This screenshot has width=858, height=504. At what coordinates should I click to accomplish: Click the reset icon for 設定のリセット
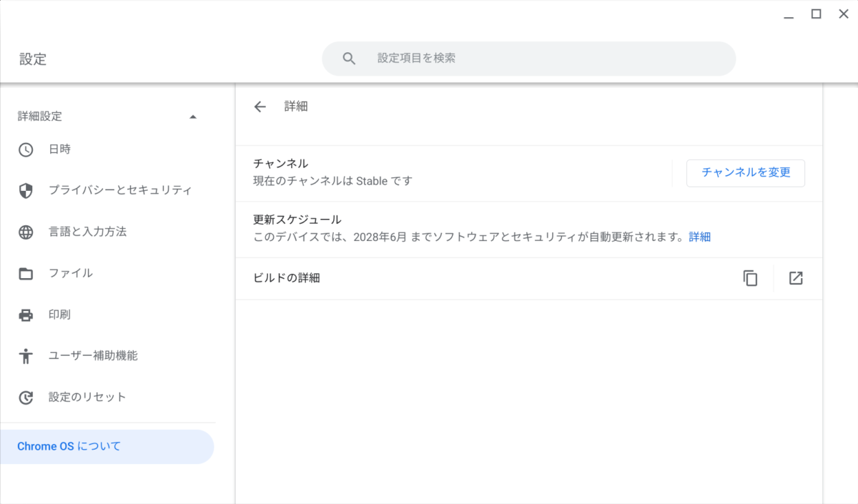[x=26, y=397]
